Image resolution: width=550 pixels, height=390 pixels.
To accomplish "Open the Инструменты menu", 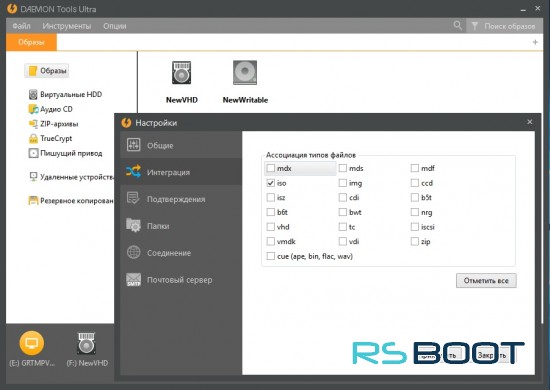I will point(67,26).
